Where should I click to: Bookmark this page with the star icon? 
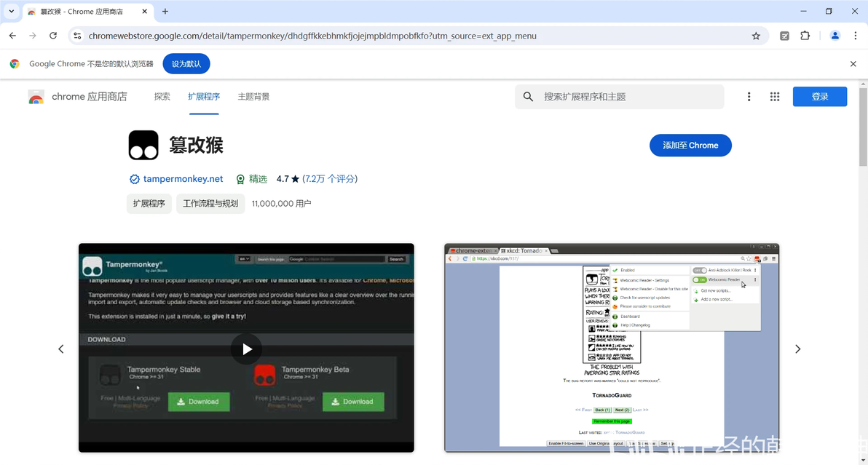pos(756,36)
